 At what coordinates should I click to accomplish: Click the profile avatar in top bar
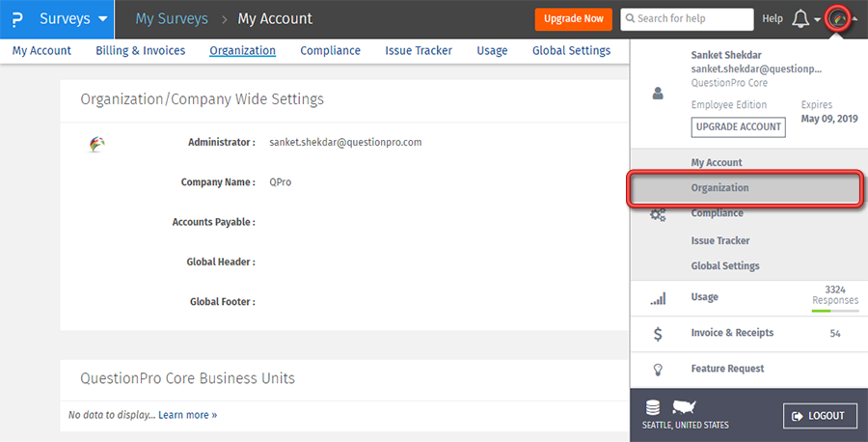click(x=839, y=19)
